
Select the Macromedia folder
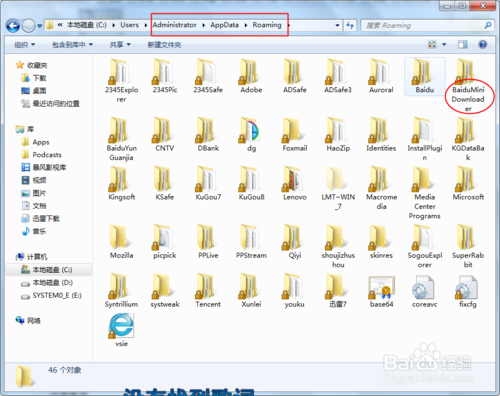coord(381,188)
